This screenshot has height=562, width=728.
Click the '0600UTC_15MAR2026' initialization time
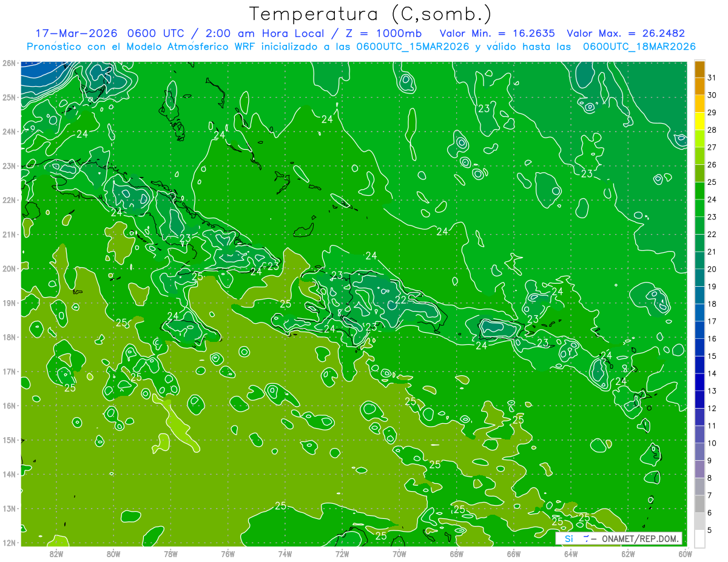[x=413, y=46]
